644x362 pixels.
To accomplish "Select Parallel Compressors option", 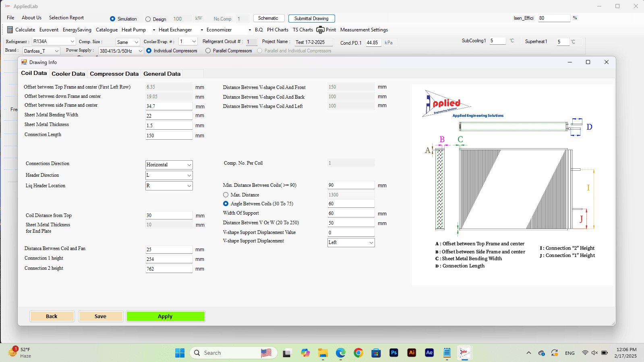I will point(208,51).
